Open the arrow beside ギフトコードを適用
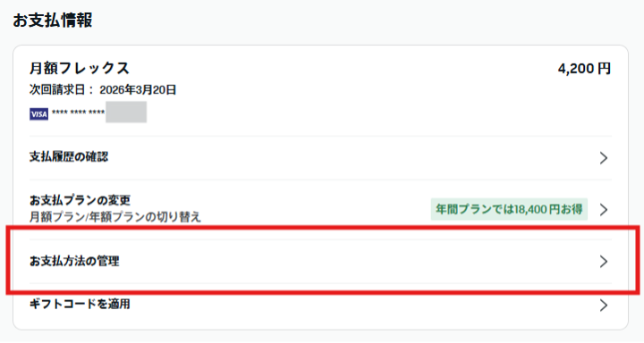This screenshot has height=343, width=644. click(604, 305)
